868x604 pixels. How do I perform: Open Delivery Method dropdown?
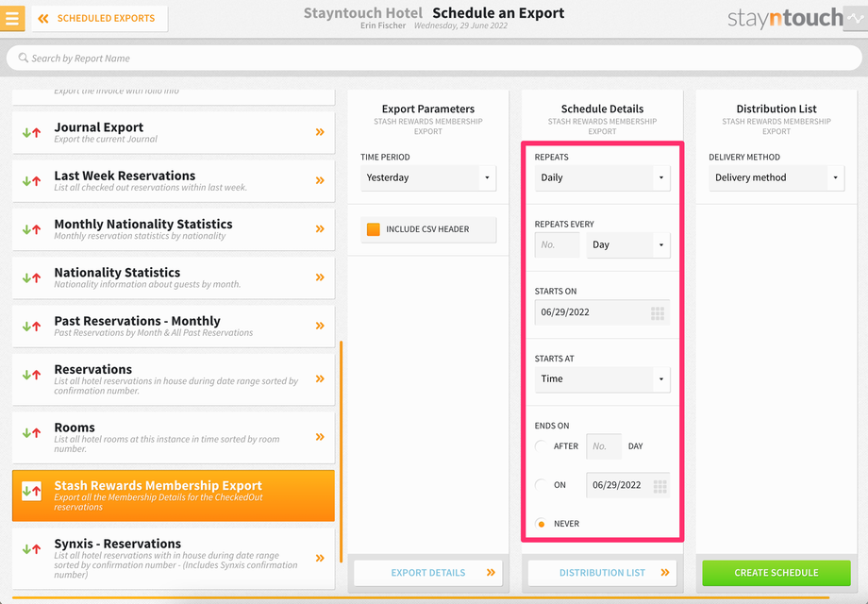(x=776, y=177)
